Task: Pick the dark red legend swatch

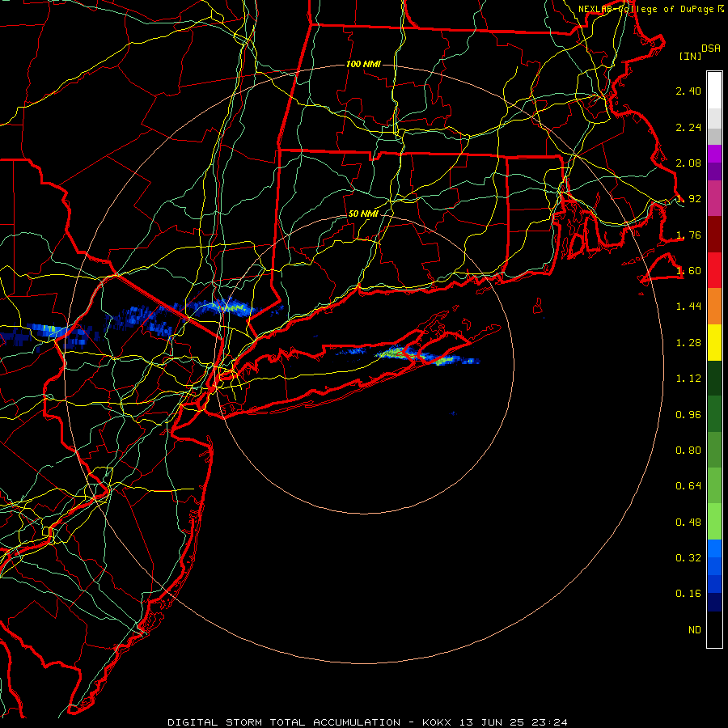Action: 714,235
